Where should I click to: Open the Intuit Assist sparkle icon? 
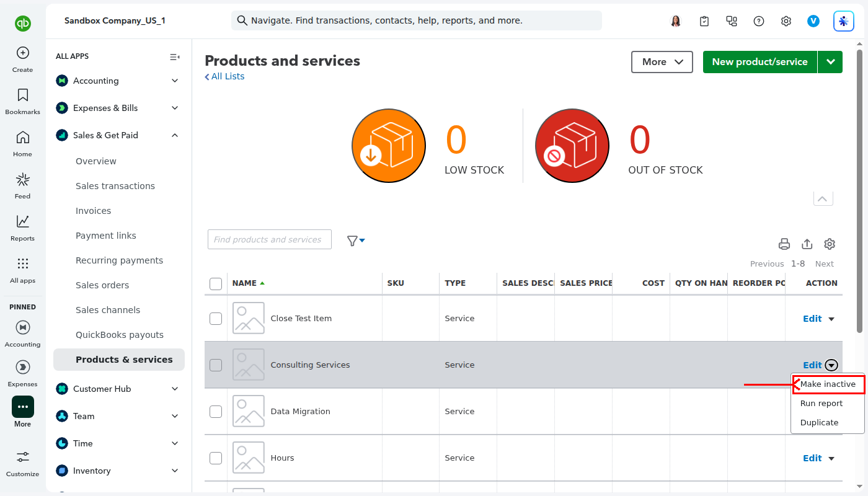(x=844, y=21)
